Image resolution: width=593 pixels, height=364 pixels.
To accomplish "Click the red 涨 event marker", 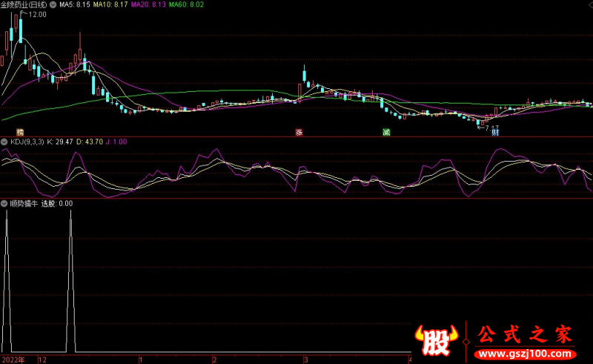I will (x=300, y=132).
